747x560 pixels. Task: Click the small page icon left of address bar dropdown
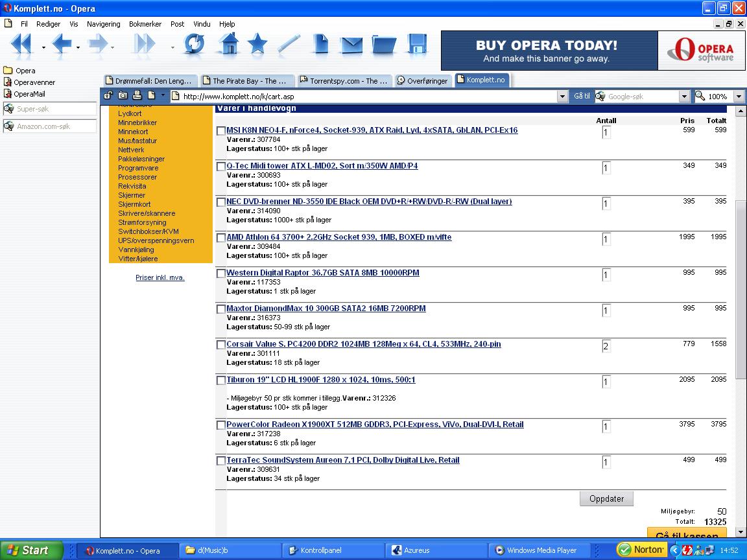click(152, 95)
